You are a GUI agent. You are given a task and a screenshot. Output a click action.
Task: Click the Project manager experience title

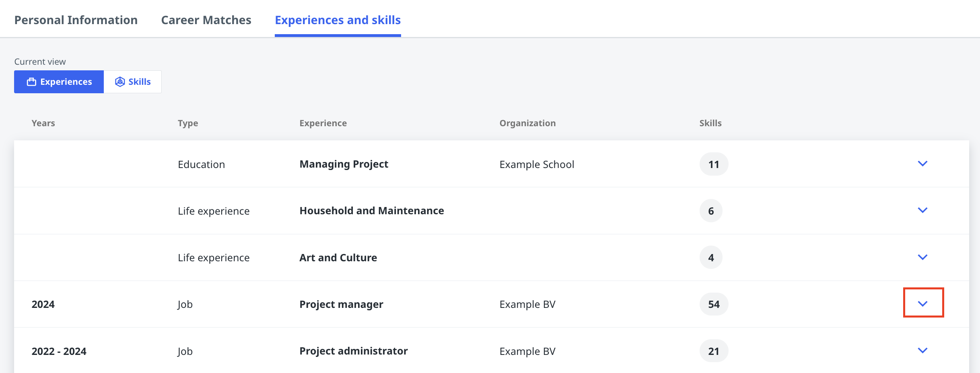point(341,304)
